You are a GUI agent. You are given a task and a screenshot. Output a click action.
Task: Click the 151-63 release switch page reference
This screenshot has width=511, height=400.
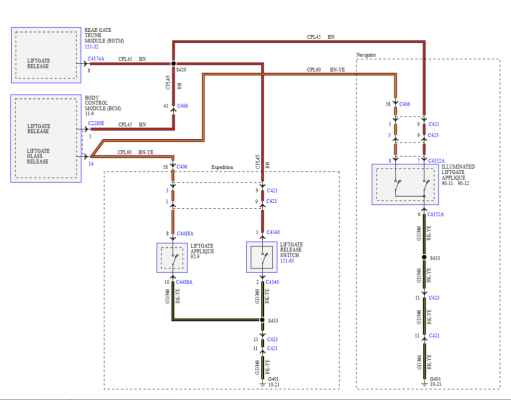[287, 261]
